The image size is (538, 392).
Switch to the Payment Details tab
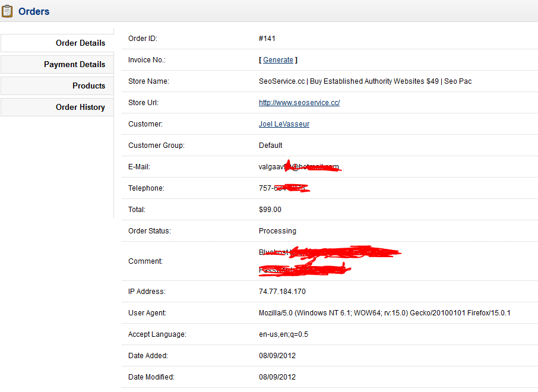coord(57,64)
